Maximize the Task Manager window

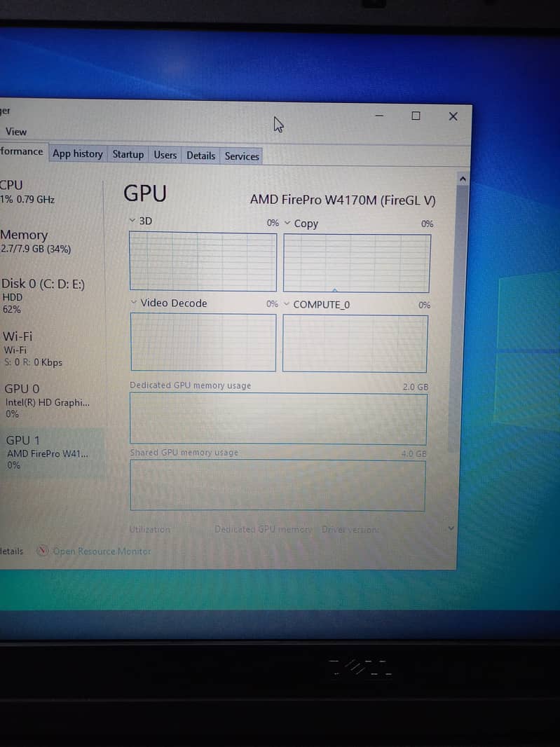(x=416, y=116)
